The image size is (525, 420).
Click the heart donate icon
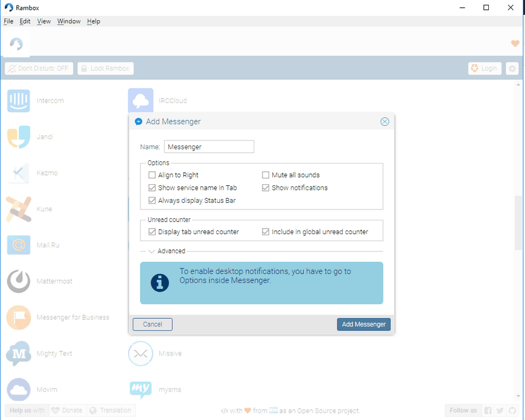(x=515, y=44)
